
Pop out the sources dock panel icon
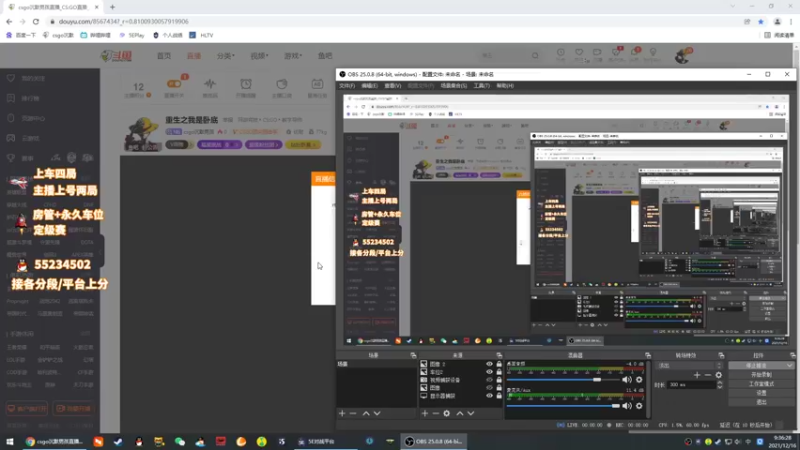click(499, 355)
